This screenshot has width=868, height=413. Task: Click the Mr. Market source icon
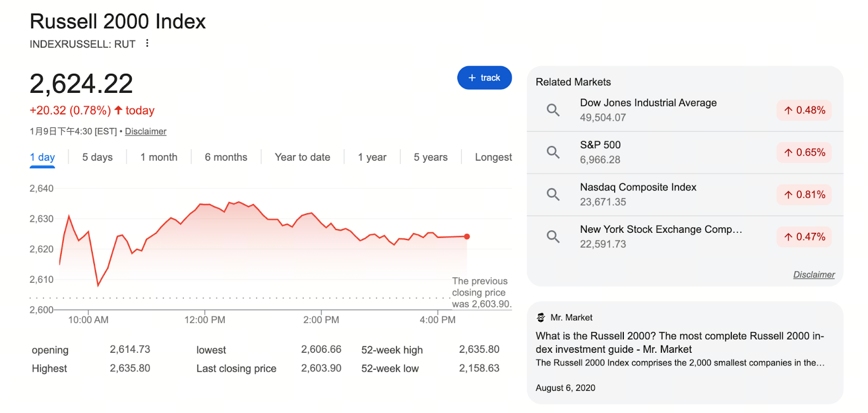tap(540, 317)
